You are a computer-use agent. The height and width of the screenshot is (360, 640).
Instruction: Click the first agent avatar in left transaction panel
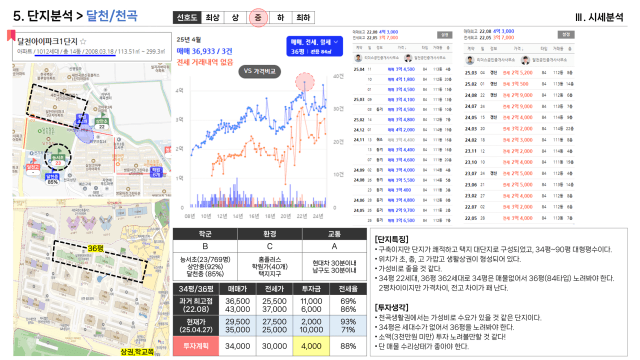[x=358, y=58]
